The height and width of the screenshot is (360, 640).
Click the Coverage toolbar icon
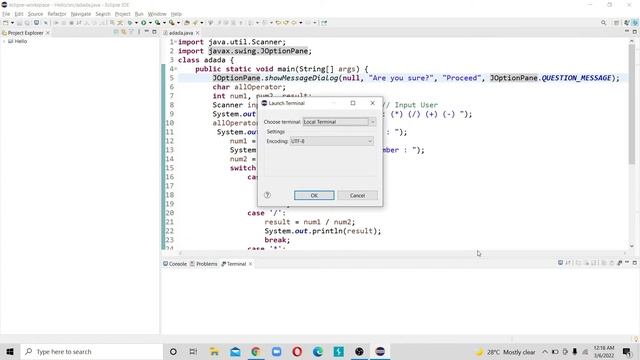(158, 23)
